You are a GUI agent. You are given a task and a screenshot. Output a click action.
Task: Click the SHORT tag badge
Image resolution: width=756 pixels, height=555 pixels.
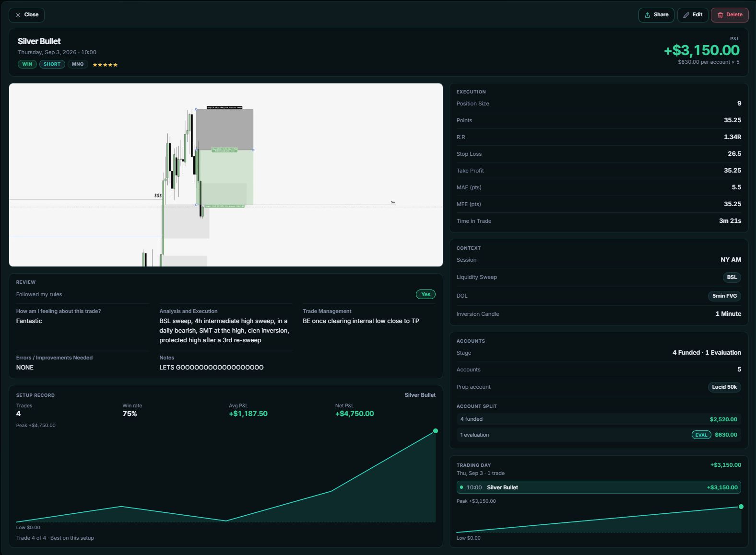pos(52,64)
